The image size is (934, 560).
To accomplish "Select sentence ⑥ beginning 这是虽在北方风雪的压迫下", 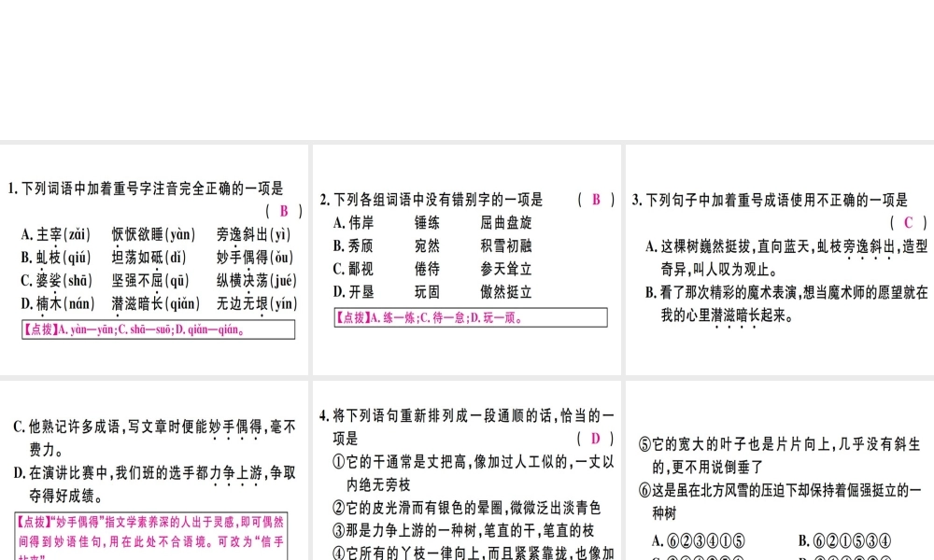I will point(780,502).
